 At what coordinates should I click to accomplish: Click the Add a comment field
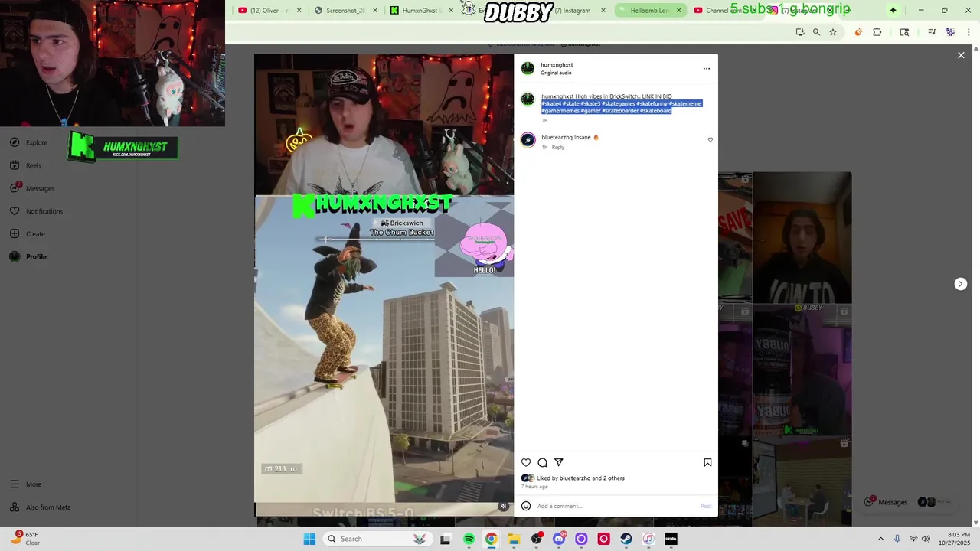[616, 506]
